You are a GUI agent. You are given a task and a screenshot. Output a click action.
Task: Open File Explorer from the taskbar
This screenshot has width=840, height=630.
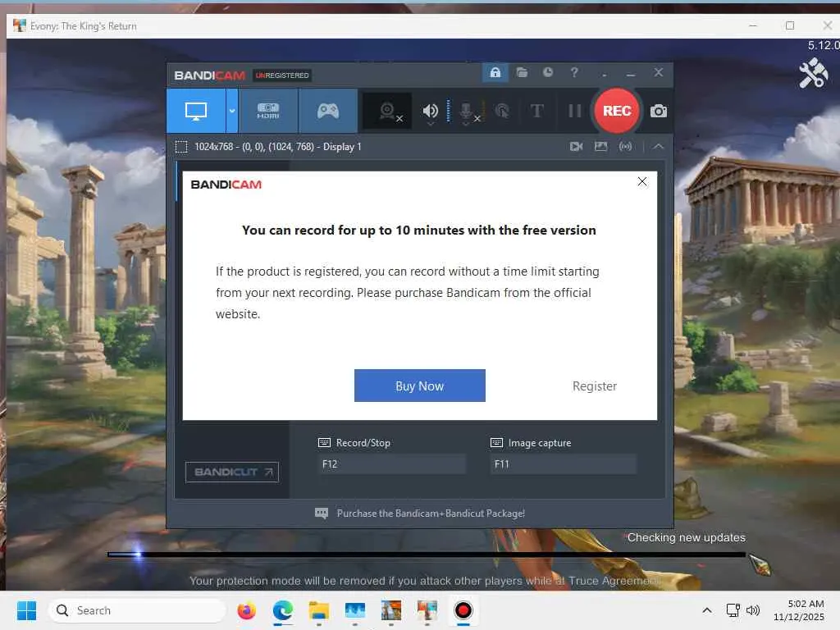click(319, 610)
